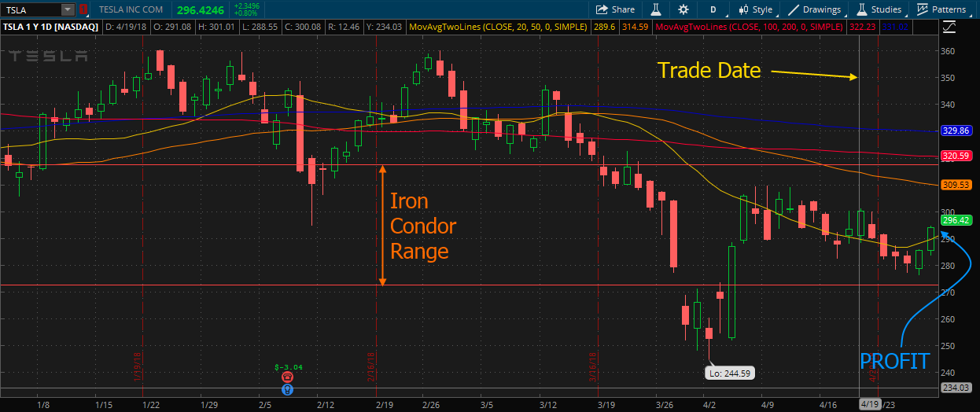980x412 pixels.
Task: Click the blue 329.86 price axis bubble
Action: click(956, 131)
